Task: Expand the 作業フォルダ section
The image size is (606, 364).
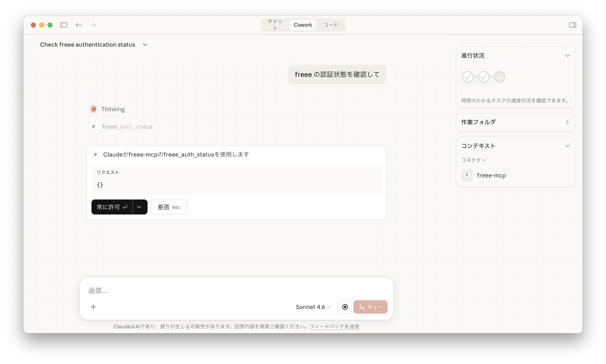Action: 515,122
